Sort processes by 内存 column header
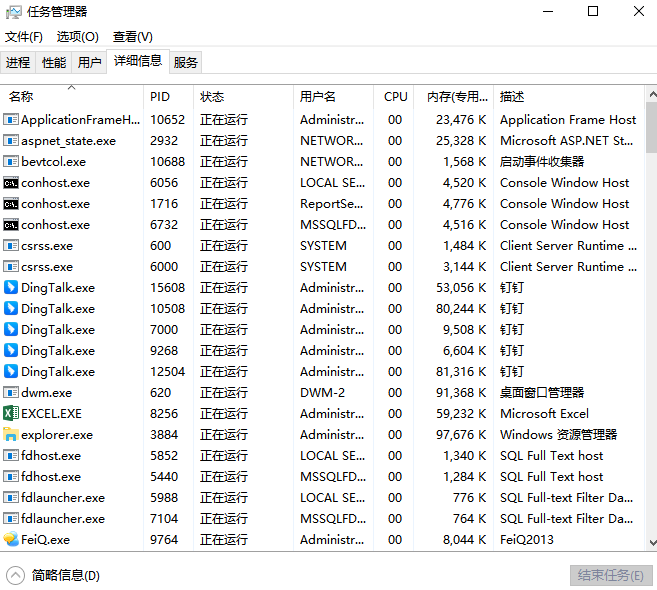The image size is (657, 590). (x=456, y=97)
